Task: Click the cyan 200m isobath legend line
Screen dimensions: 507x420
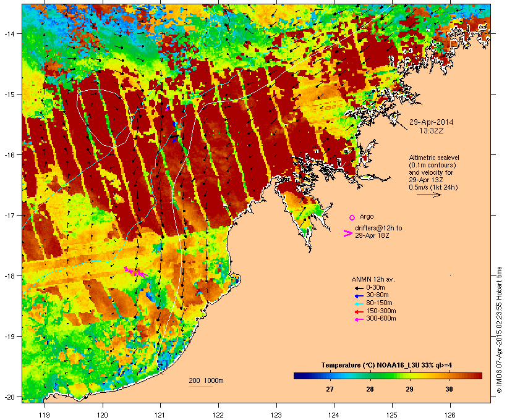Action: (x=200, y=386)
